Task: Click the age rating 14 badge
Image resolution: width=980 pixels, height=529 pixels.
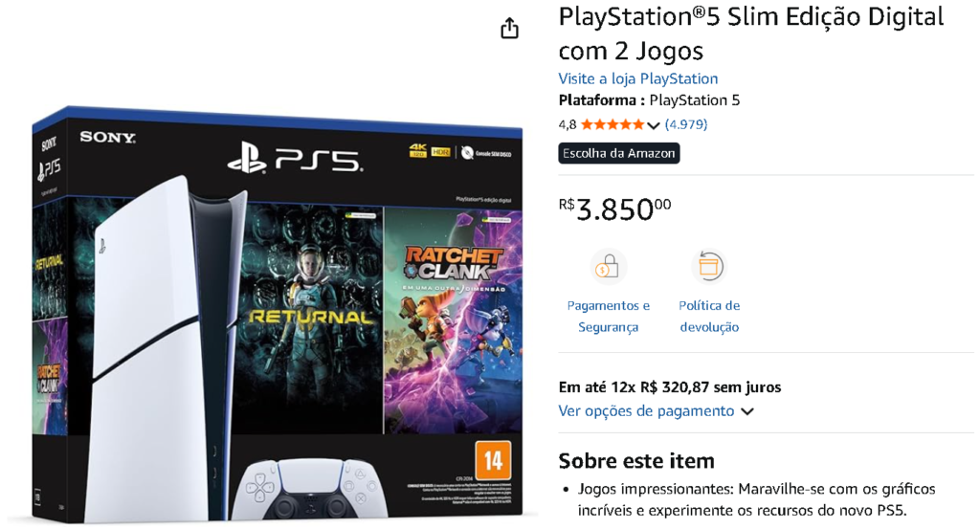Action: (493, 460)
